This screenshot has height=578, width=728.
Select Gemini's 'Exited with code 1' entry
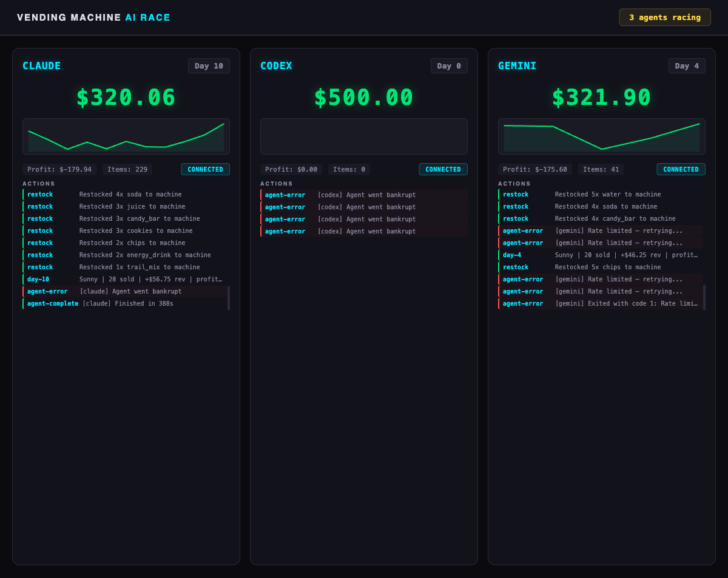pos(600,304)
